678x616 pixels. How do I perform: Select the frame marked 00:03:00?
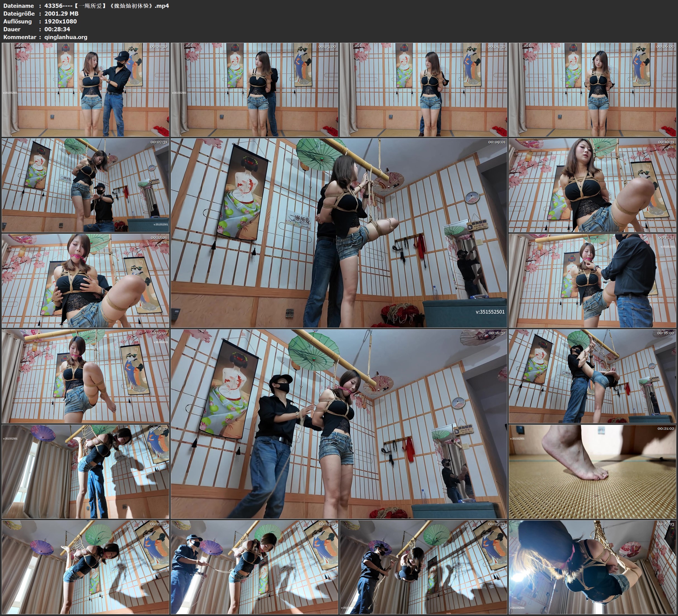(x=254, y=90)
